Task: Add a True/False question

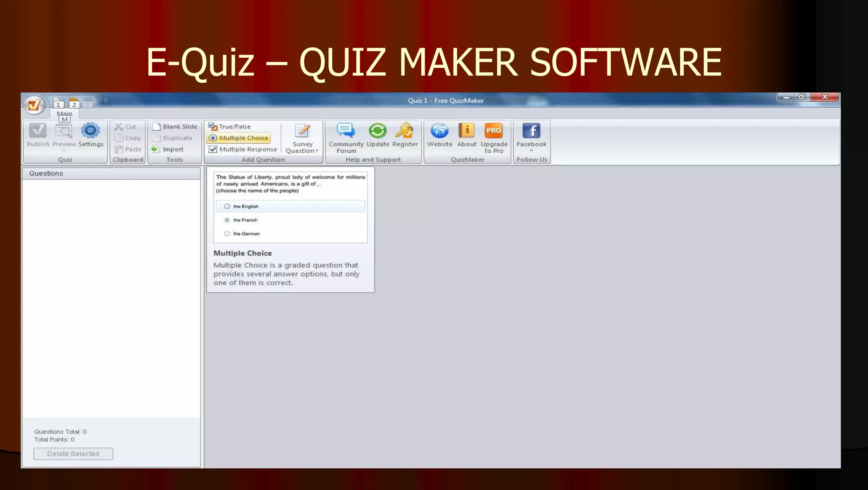Action: (229, 127)
